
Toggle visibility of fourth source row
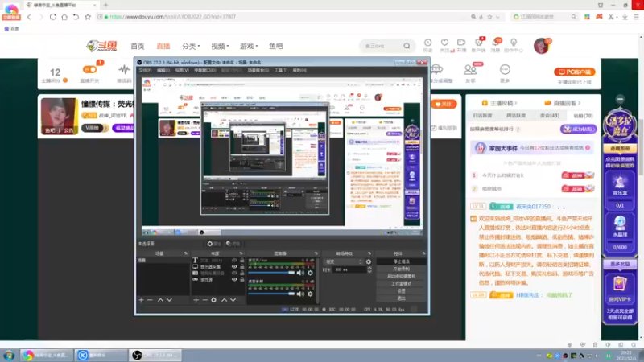pyautogui.click(x=234, y=279)
